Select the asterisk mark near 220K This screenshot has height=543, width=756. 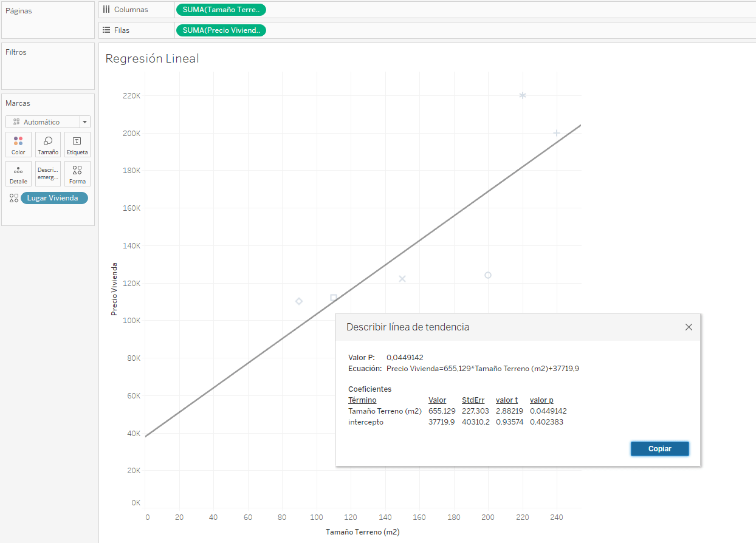[522, 95]
